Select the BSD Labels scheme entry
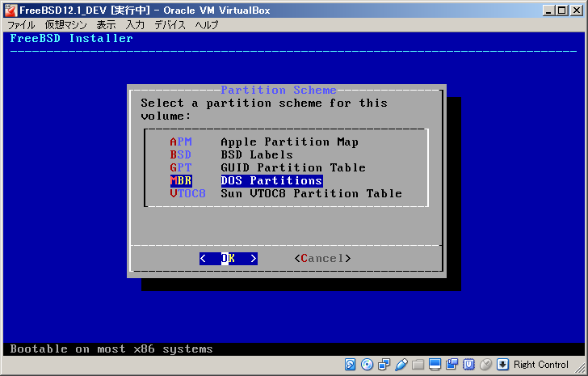This screenshot has height=376, width=588. 231,154
